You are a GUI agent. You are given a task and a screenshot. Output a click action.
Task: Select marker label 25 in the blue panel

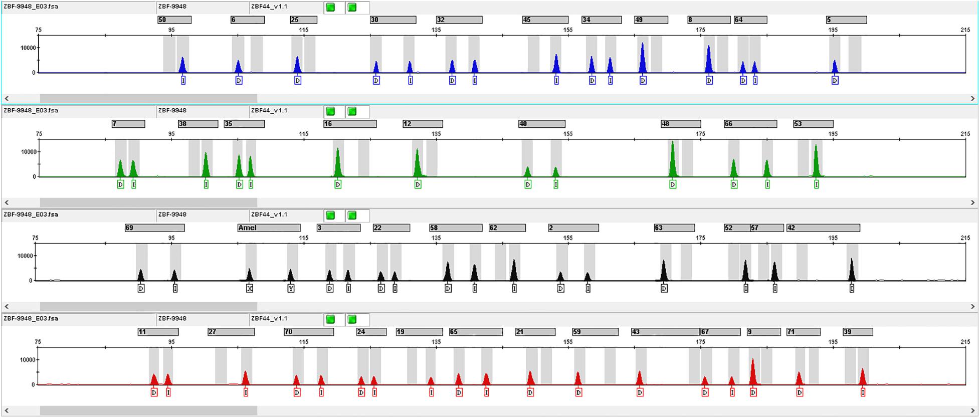pyautogui.click(x=303, y=20)
